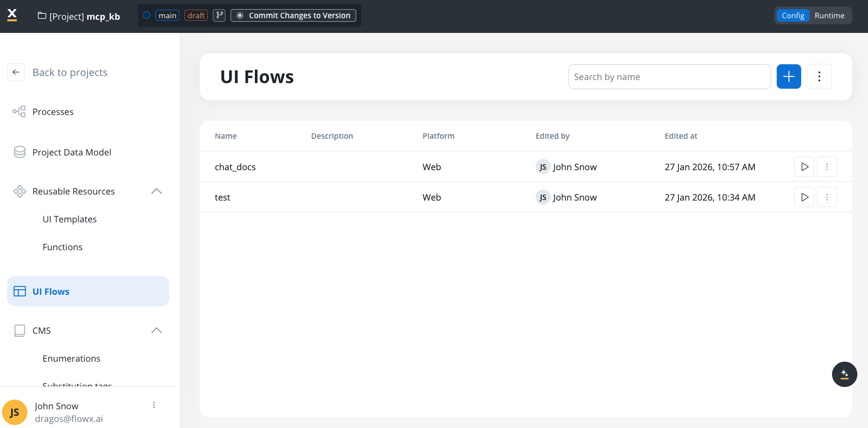The image size is (868, 428).
Task: Click the blue plus button to add a UI Flow
Action: (x=788, y=76)
